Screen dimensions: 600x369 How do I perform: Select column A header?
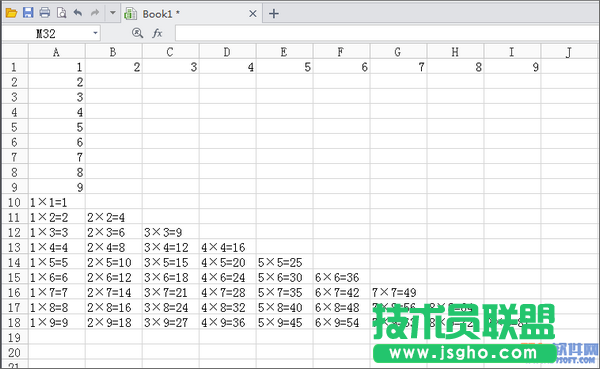57,52
